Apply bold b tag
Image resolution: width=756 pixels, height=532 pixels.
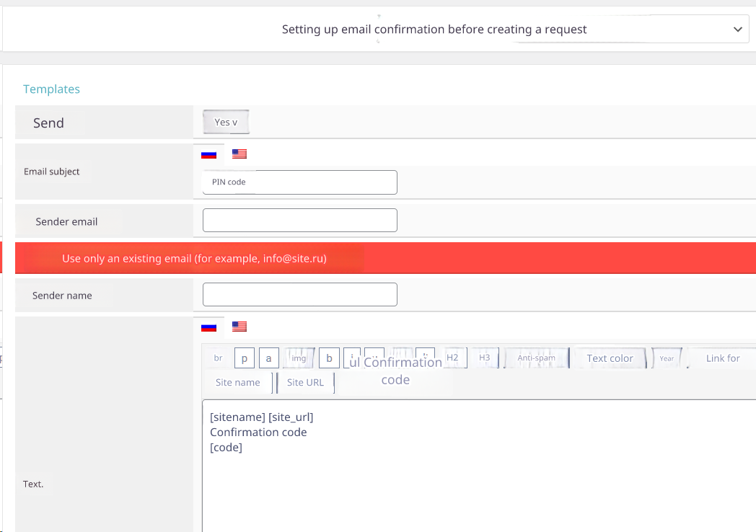coord(329,358)
